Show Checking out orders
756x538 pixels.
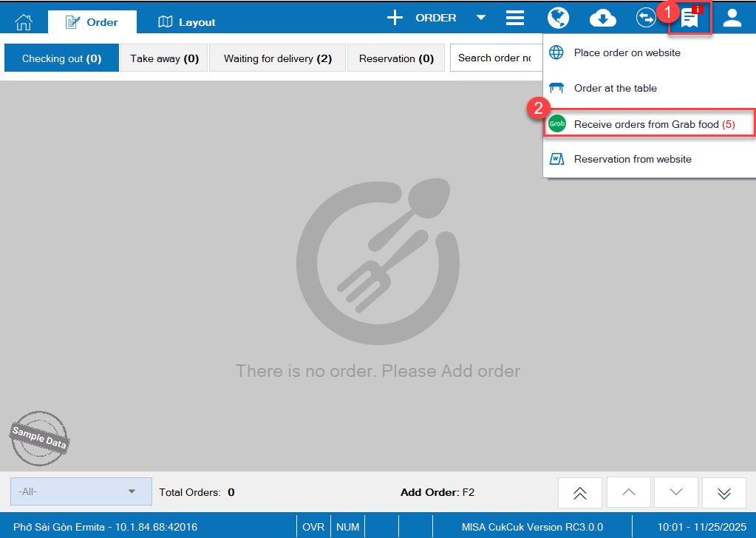(61, 58)
